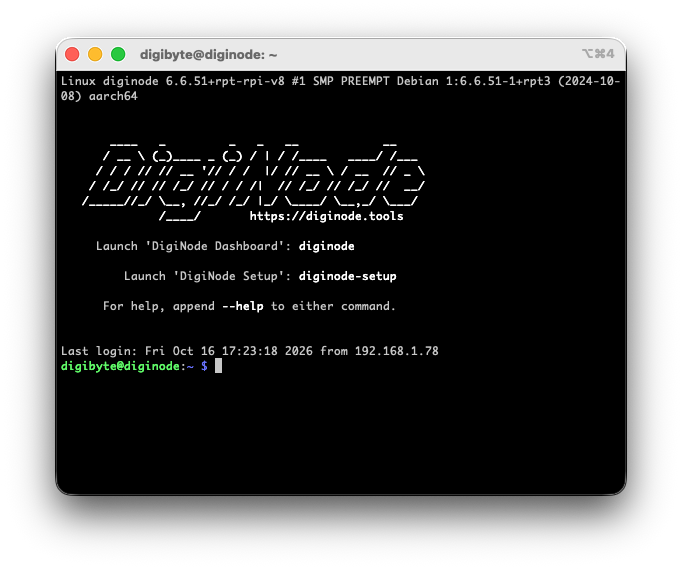Click the ⌥⌘4 shortcut indicator in title bar
The height and width of the screenshot is (569, 682).
click(598, 54)
